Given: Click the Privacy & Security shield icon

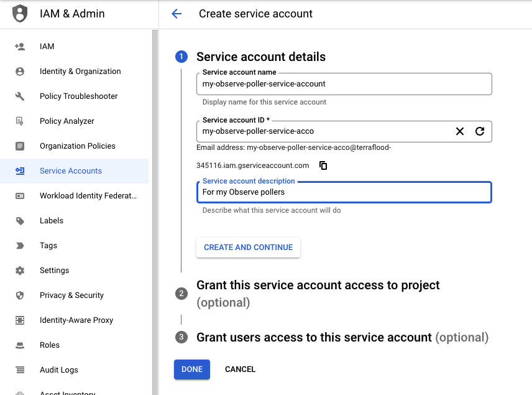Looking at the screenshot, I should [20, 295].
